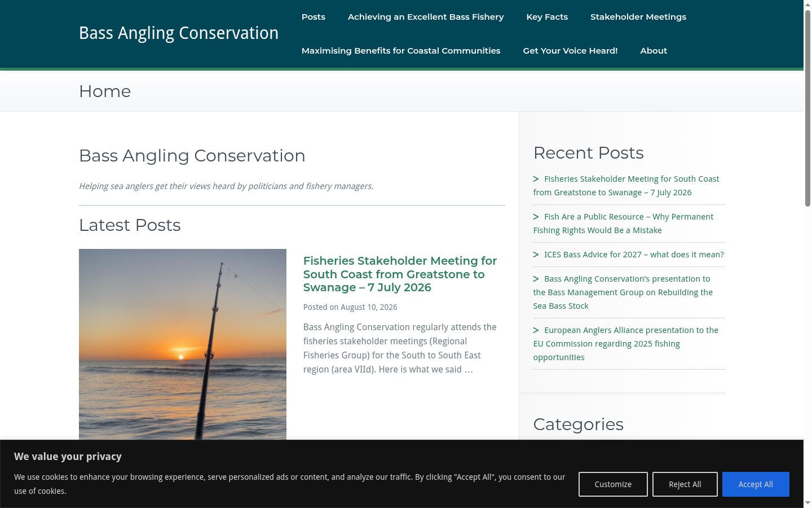
Task: Open the August 10, 2026 post date link
Action: pos(369,307)
